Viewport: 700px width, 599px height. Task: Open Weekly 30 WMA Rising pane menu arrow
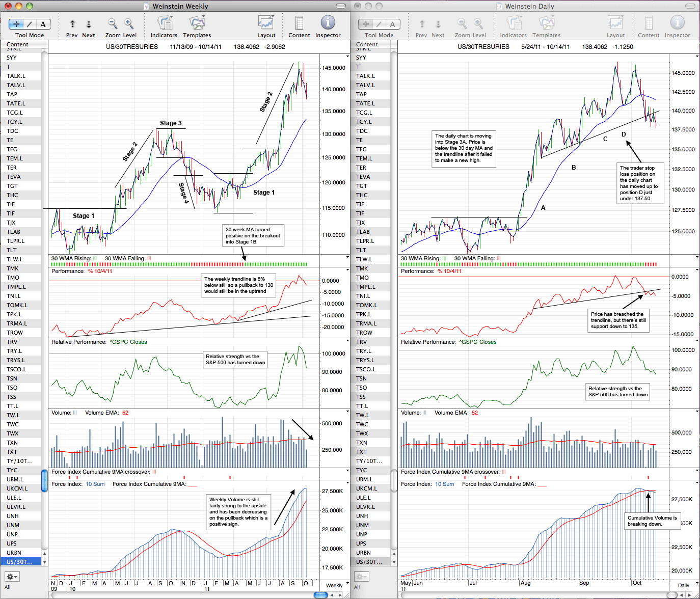click(347, 257)
